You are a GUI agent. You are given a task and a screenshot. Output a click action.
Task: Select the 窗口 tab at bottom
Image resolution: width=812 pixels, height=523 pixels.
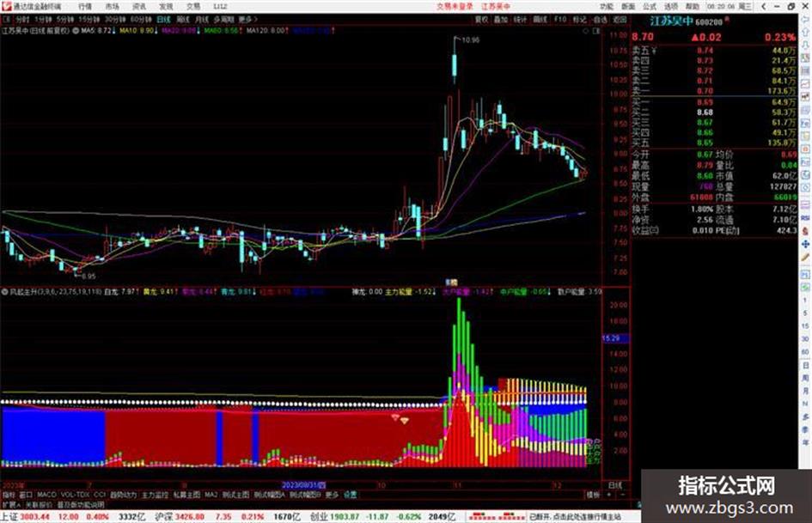[x=26, y=495]
